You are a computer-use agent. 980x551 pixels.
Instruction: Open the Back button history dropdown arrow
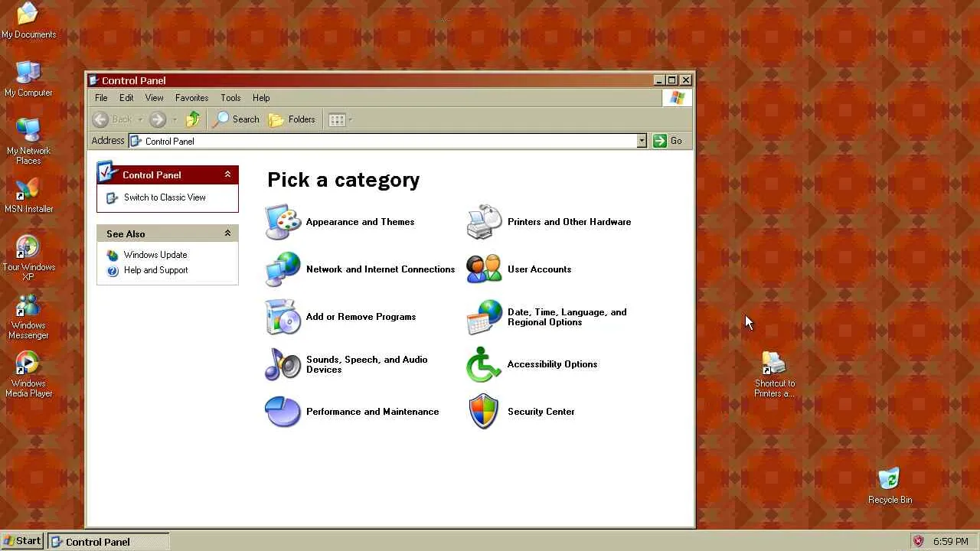[140, 119]
